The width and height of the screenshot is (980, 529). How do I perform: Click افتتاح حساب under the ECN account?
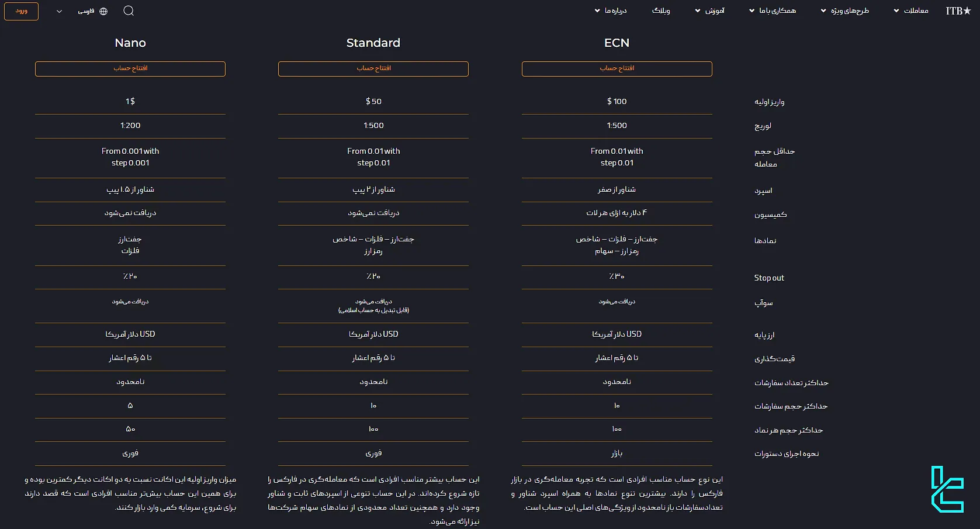(x=617, y=68)
